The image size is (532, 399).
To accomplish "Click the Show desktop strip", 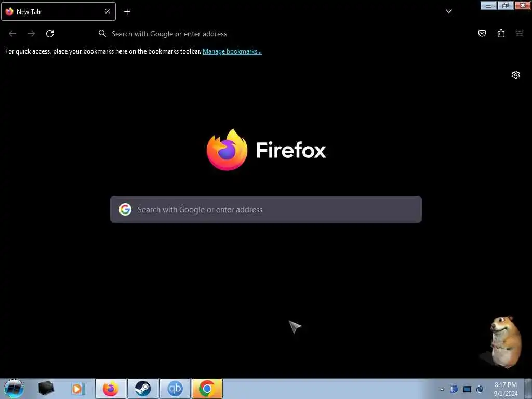I will (x=528, y=389).
